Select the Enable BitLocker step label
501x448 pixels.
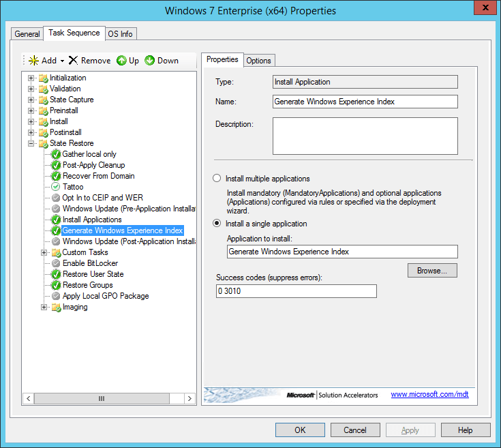[90, 263]
